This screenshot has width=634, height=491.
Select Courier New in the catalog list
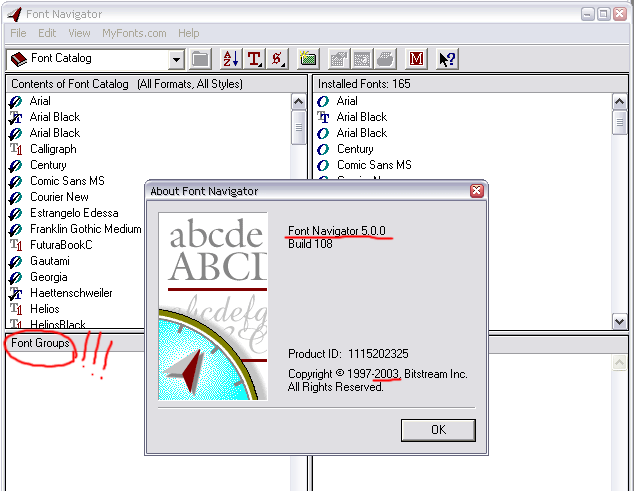pyautogui.click(x=59, y=197)
